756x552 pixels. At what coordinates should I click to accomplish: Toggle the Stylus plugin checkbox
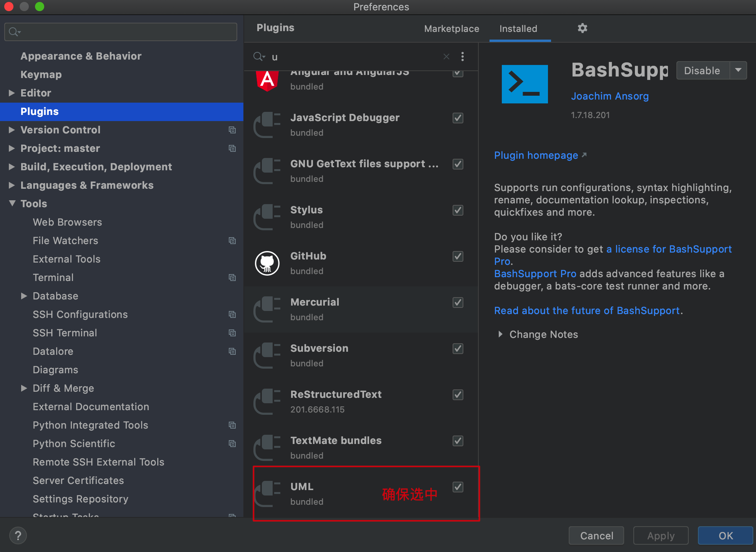point(458,210)
